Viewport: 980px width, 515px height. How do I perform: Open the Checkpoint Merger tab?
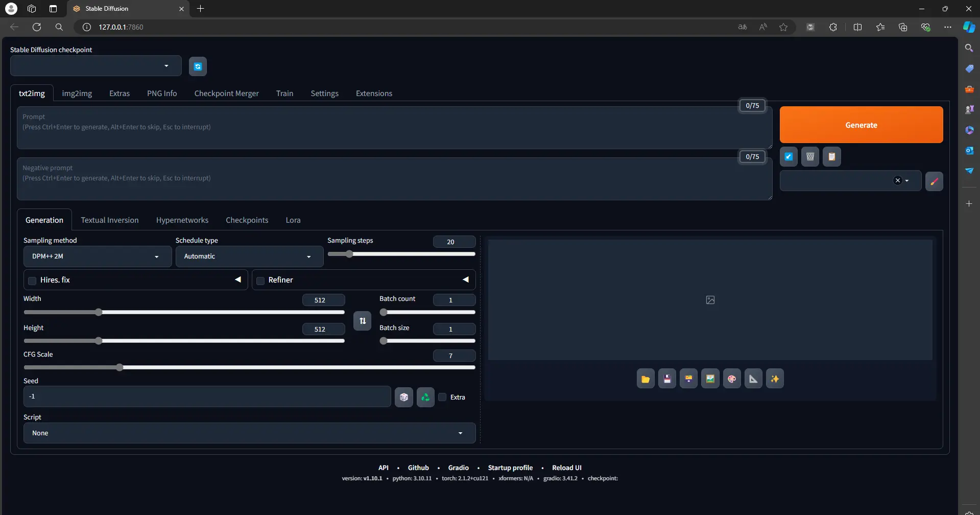tap(227, 93)
